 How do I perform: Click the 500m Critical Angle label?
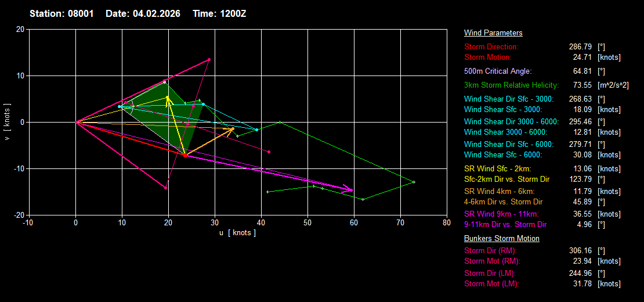coord(498,71)
